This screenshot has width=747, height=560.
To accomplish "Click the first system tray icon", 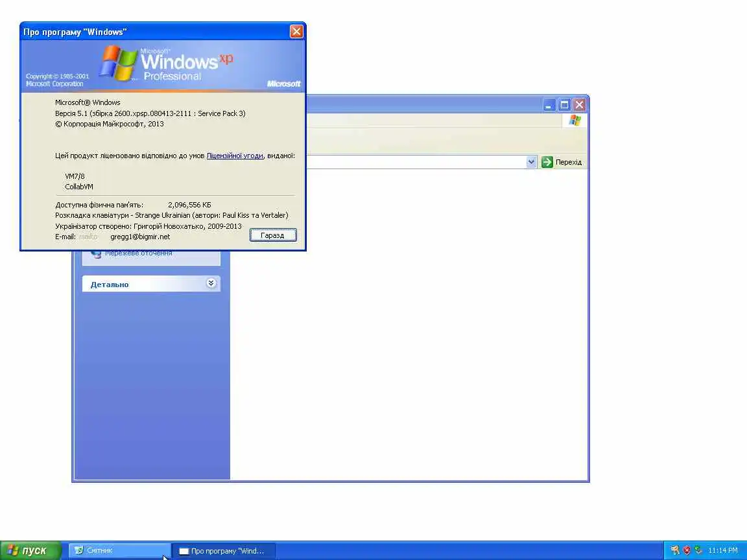I will (x=675, y=550).
